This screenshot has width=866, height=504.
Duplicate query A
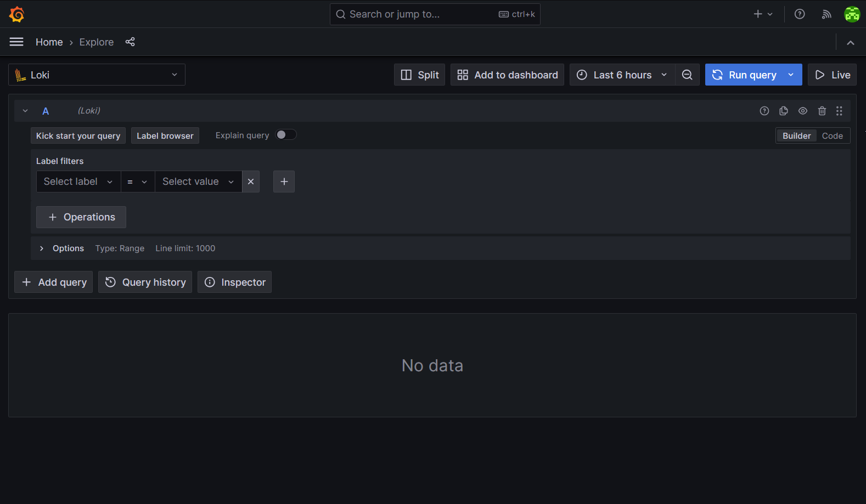point(784,111)
